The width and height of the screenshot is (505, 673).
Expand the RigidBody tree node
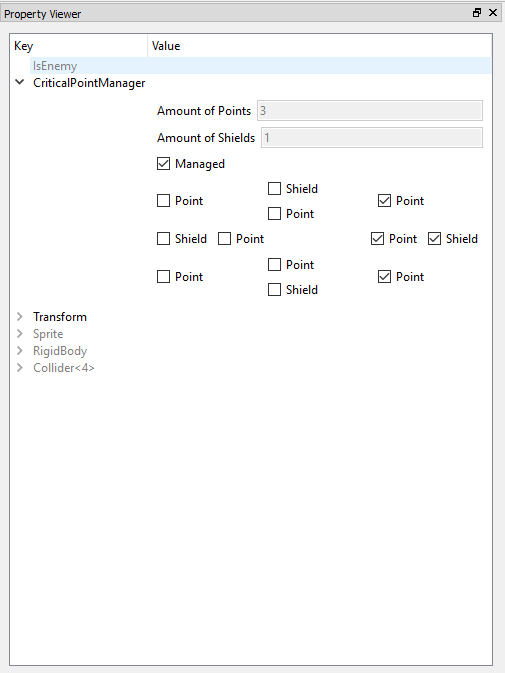(19, 351)
